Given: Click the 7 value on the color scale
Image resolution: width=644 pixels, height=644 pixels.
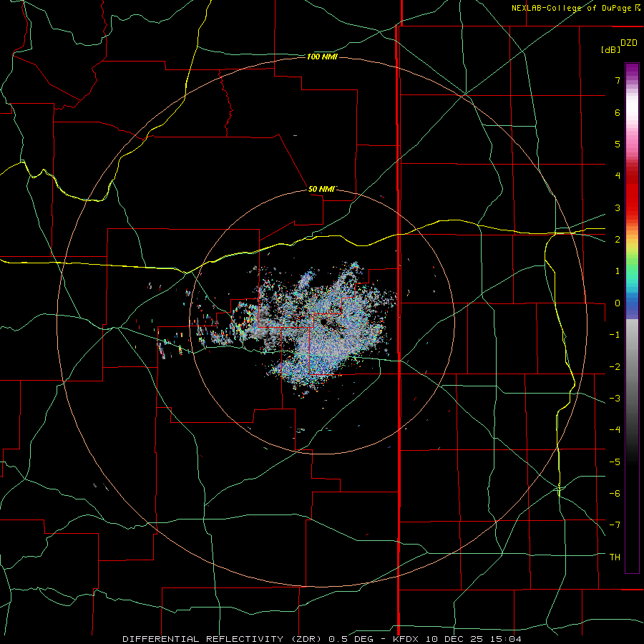Looking at the screenshot, I should [618, 80].
